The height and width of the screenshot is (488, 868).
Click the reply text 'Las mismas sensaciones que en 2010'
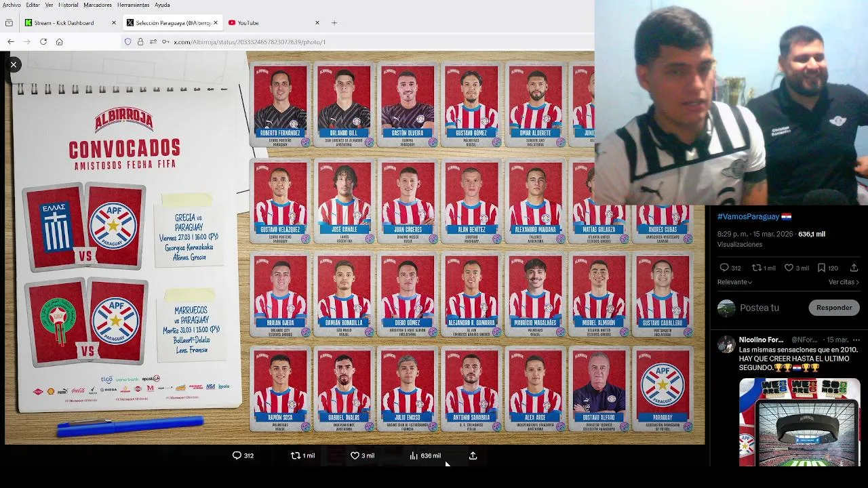coord(798,350)
